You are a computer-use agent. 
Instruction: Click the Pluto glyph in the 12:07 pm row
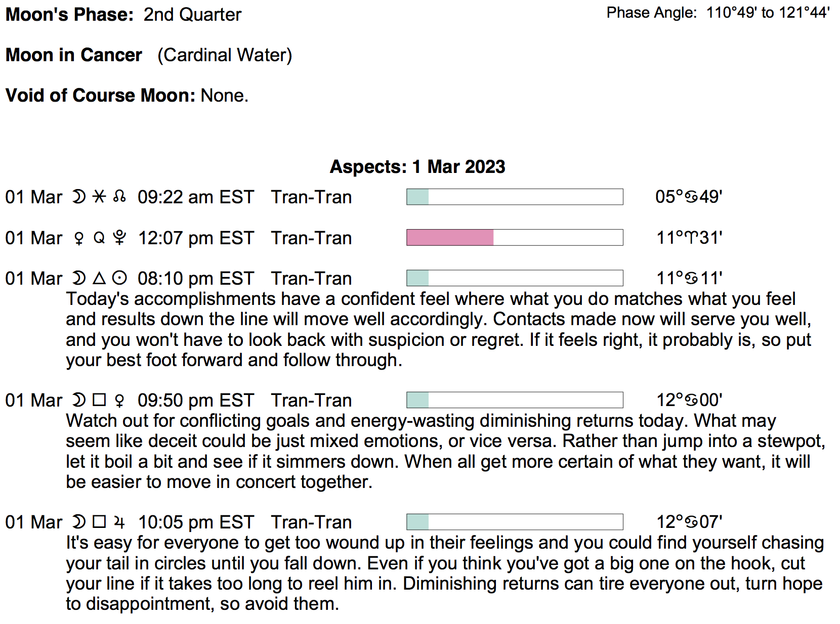pyautogui.click(x=119, y=238)
